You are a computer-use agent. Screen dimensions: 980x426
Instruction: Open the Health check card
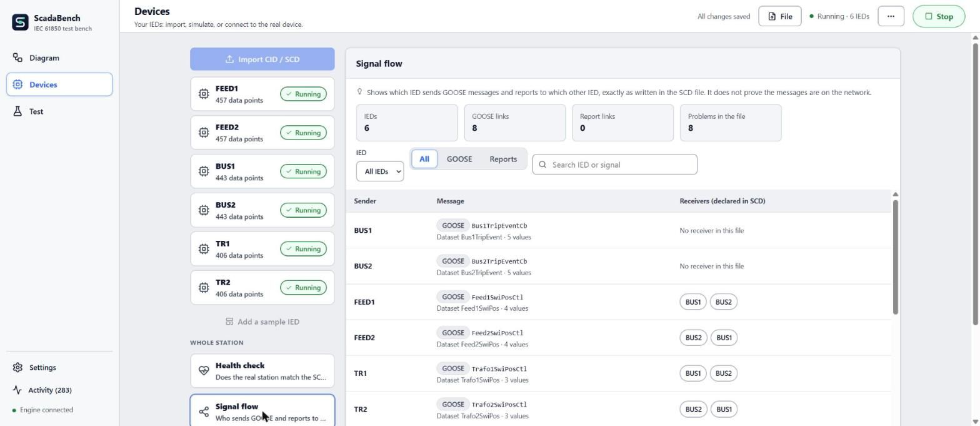tap(262, 371)
